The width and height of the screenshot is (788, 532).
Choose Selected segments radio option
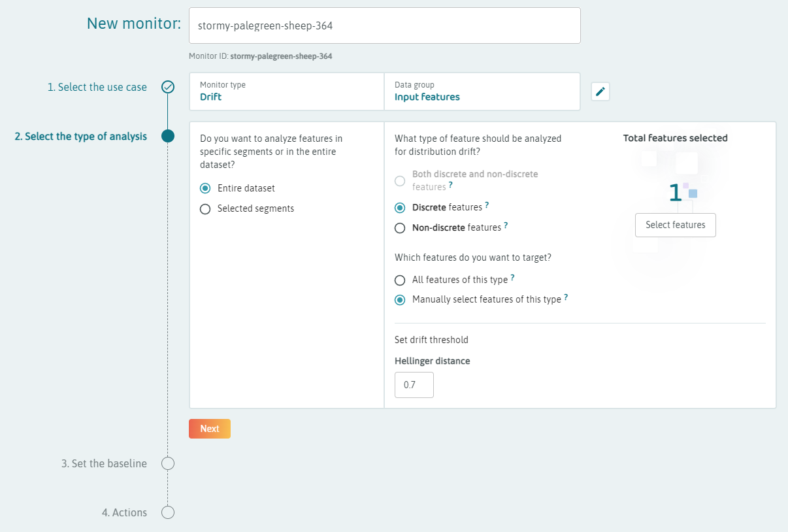coord(205,209)
